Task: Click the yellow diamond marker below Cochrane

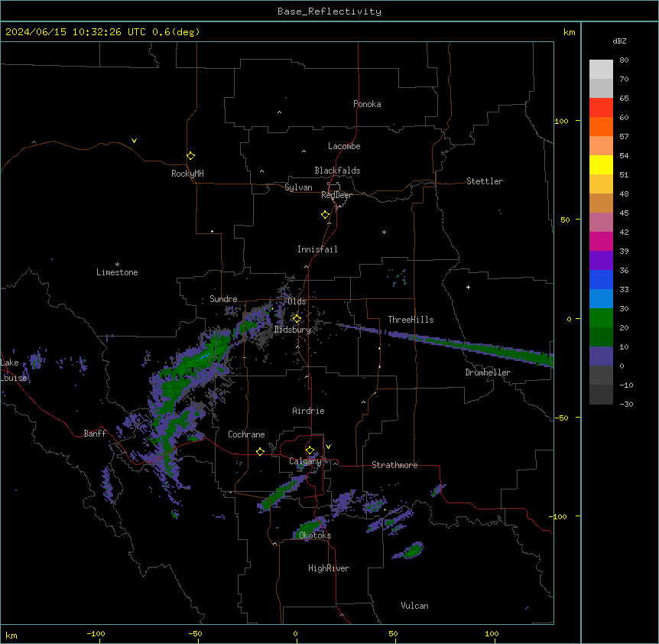Action: [x=260, y=451]
